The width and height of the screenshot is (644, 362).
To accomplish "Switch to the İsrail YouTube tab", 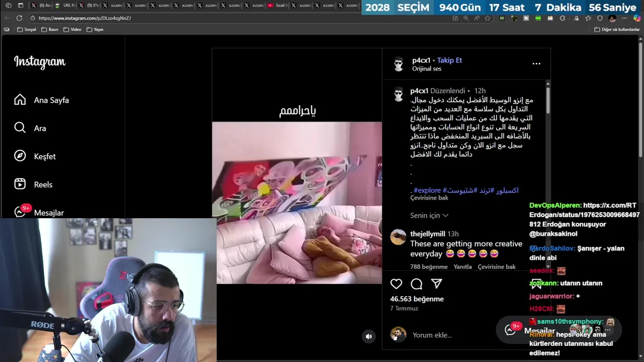I will (278, 6).
